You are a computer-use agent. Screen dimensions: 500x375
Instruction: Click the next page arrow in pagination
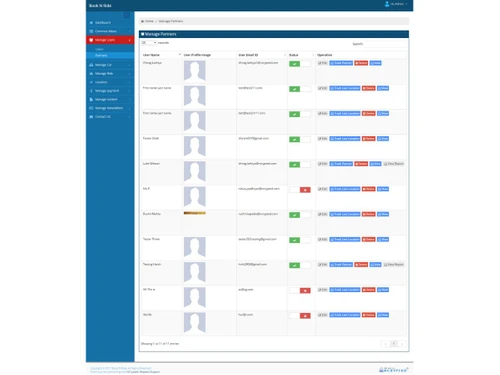[402, 344]
